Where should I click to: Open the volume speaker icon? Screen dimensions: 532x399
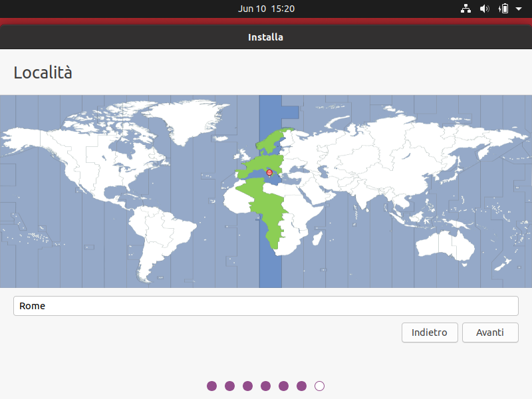pos(484,9)
